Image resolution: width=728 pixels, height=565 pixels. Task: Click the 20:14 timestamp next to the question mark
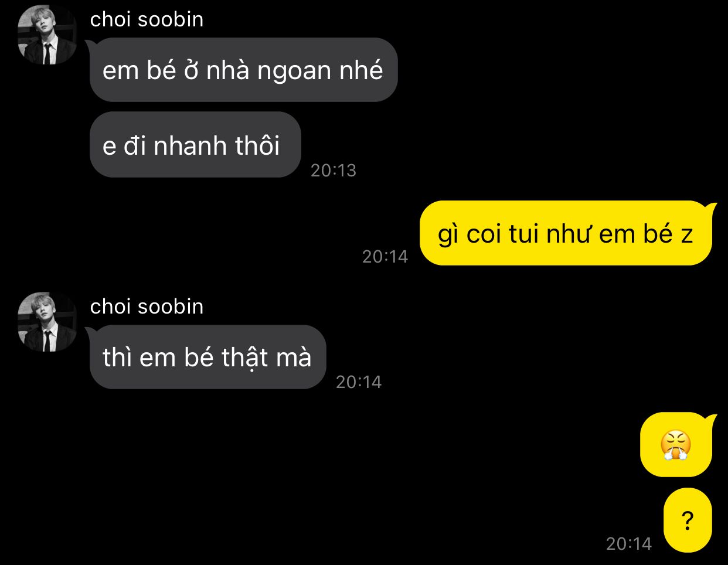tap(629, 543)
